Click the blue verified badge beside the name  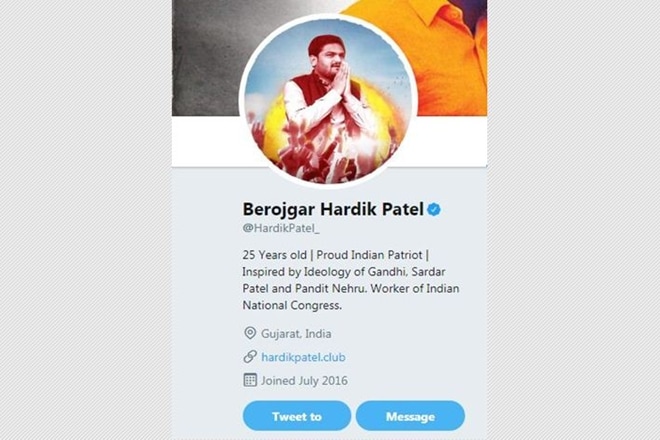(x=434, y=209)
